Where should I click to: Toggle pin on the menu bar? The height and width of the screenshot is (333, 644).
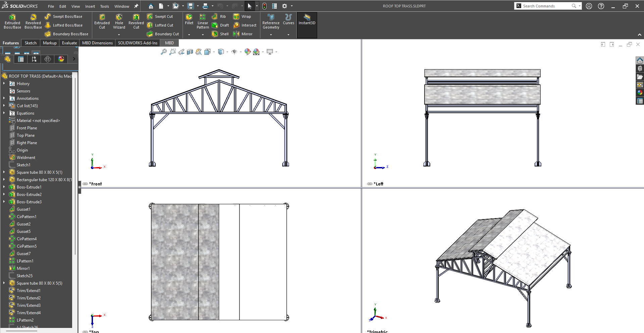(x=136, y=6)
